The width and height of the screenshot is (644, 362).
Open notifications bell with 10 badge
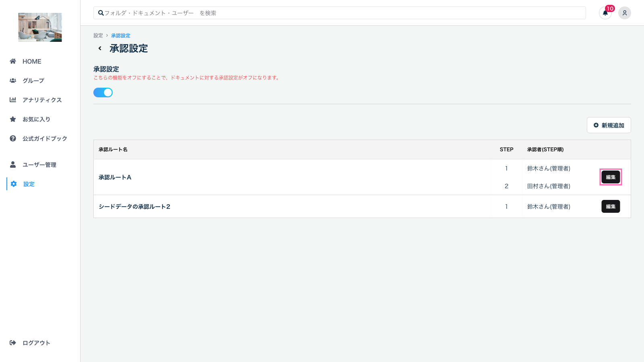[x=605, y=13]
